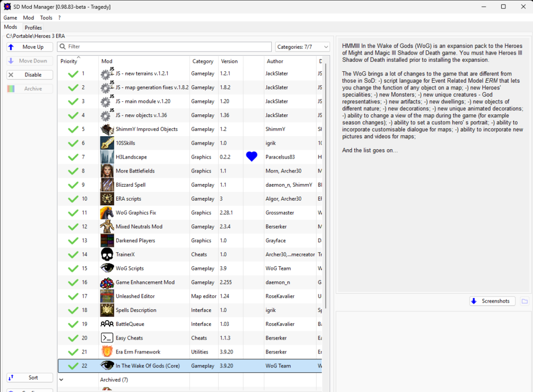Open the screenshots folder icon

(x=525, y=301)
